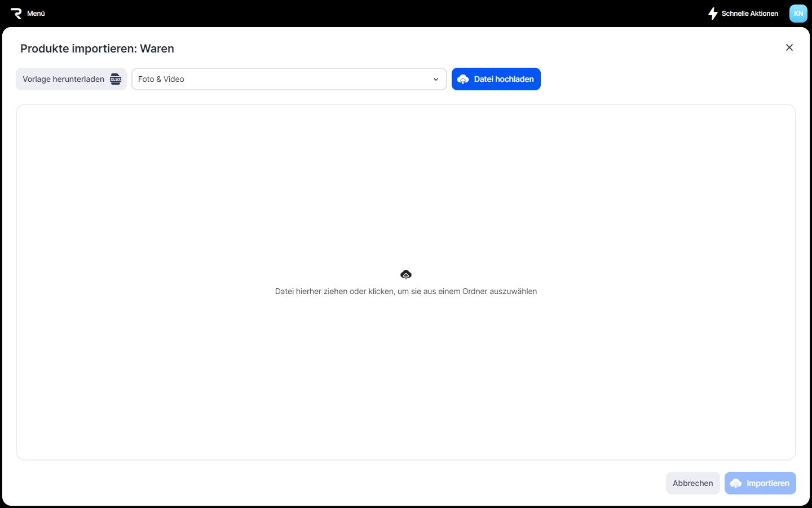Open Schnelle Aktionen
Image resolution: width=812 pixels, height=508 pixels.
click(749, 14)
